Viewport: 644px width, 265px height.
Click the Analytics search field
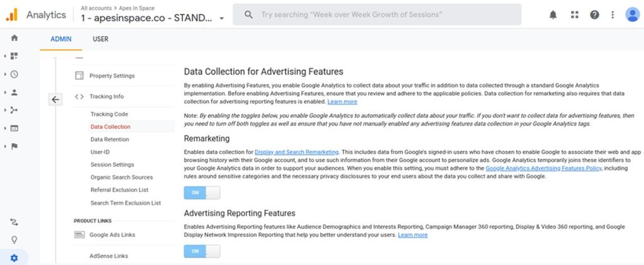pyautogui.click(x=377, y=14)
